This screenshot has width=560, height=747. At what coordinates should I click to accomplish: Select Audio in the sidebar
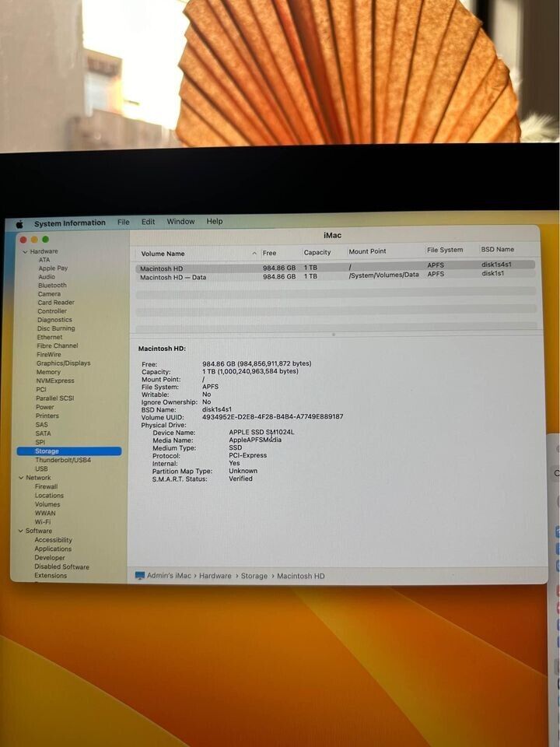coord(47,277)
